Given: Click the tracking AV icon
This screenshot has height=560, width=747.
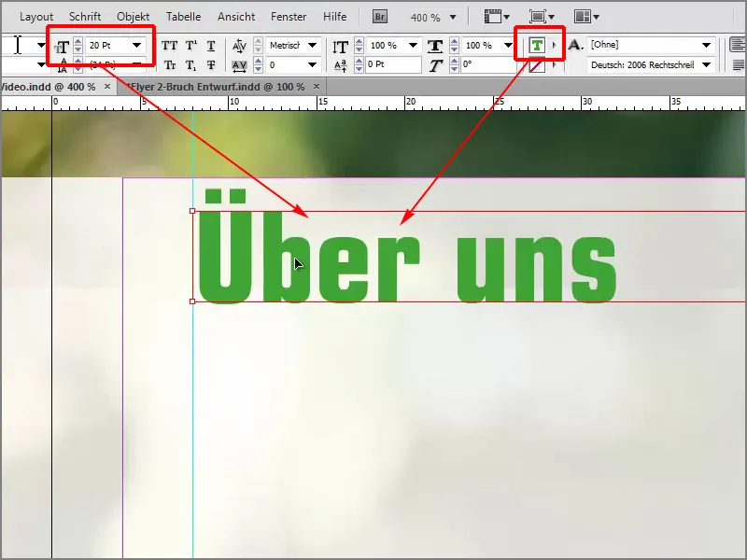Looking at the screenshot, I should [x=239, y=65].
